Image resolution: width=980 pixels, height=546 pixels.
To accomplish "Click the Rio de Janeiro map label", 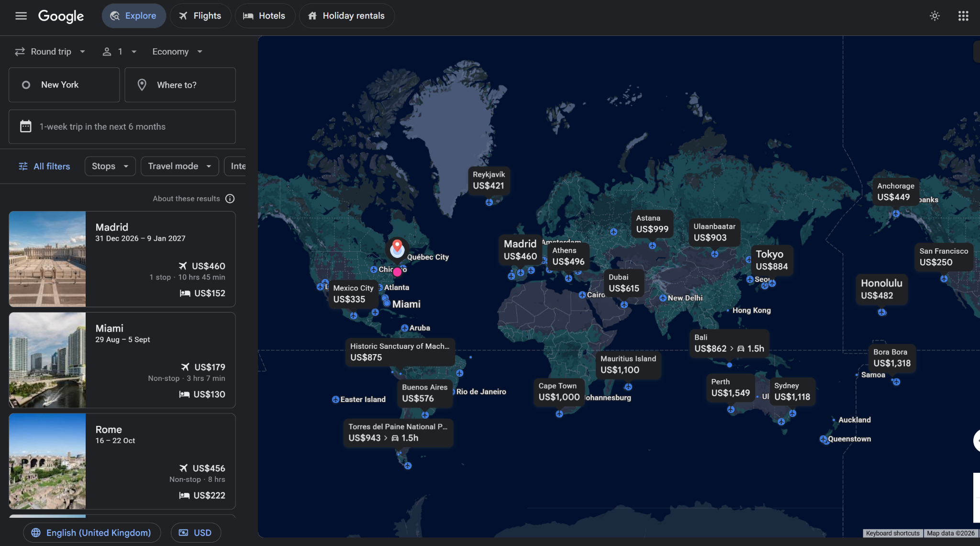I will 481,392.
